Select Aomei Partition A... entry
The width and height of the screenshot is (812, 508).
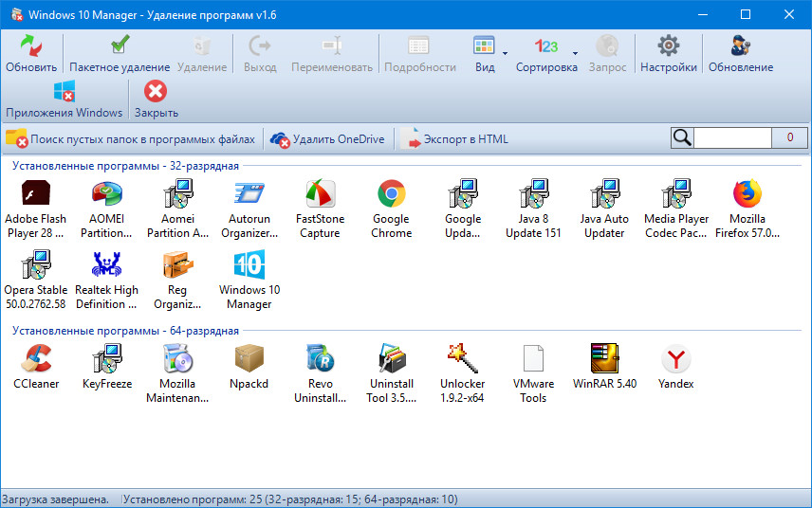[177, 209]
